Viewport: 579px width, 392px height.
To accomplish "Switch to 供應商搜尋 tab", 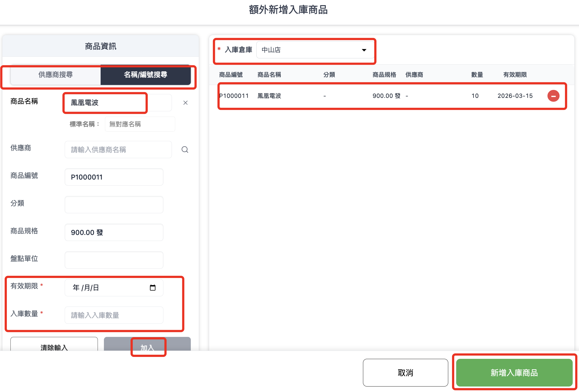I will [56, 75].
